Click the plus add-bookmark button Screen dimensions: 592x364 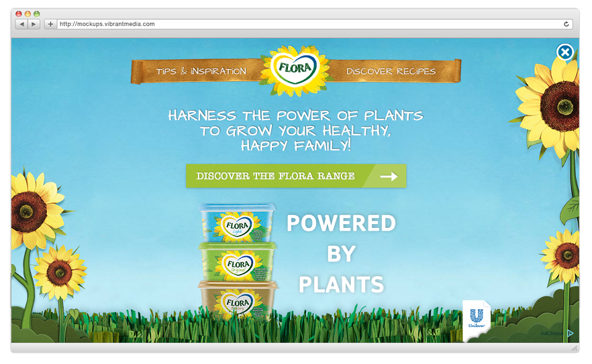point(50,24)
